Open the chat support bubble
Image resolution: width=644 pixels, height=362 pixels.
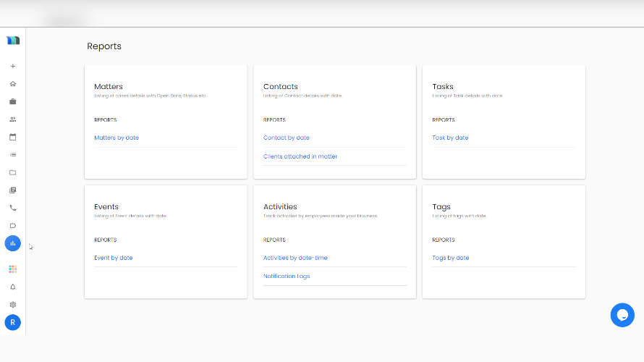[622, 315]
